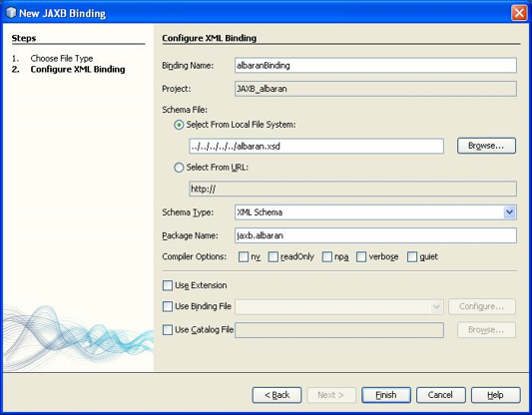Open the binding file dropdown arrow
The width and height of the screenshot is (532, 415).
click(436, 307)
